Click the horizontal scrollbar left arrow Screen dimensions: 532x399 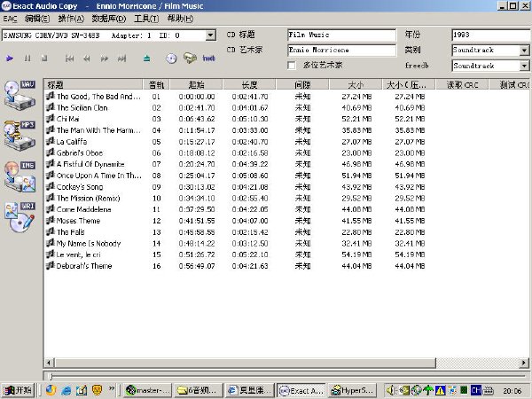[x=49, y=363]
